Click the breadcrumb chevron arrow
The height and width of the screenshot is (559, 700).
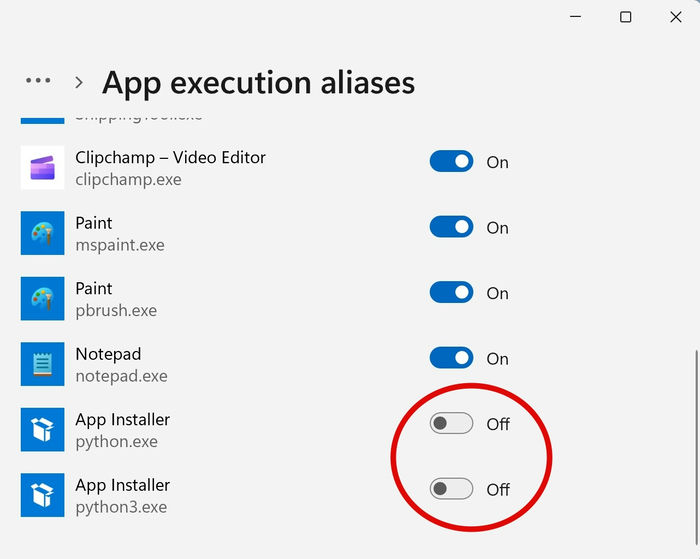point(79,83)
